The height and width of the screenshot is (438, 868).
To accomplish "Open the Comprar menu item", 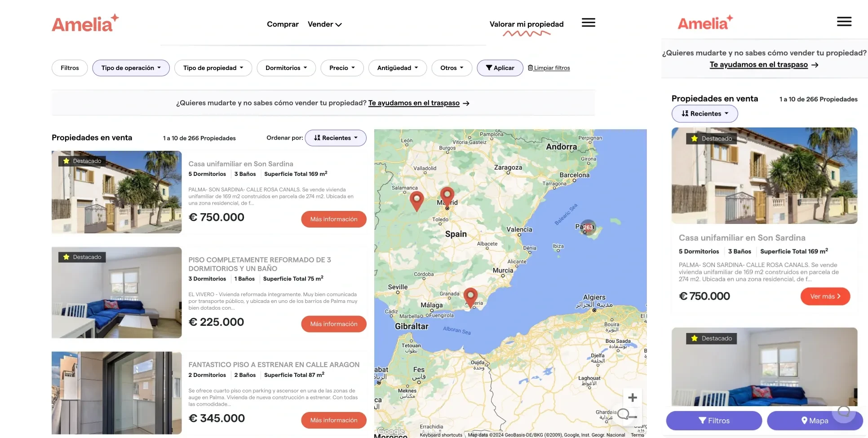I will tap(283, 24).
